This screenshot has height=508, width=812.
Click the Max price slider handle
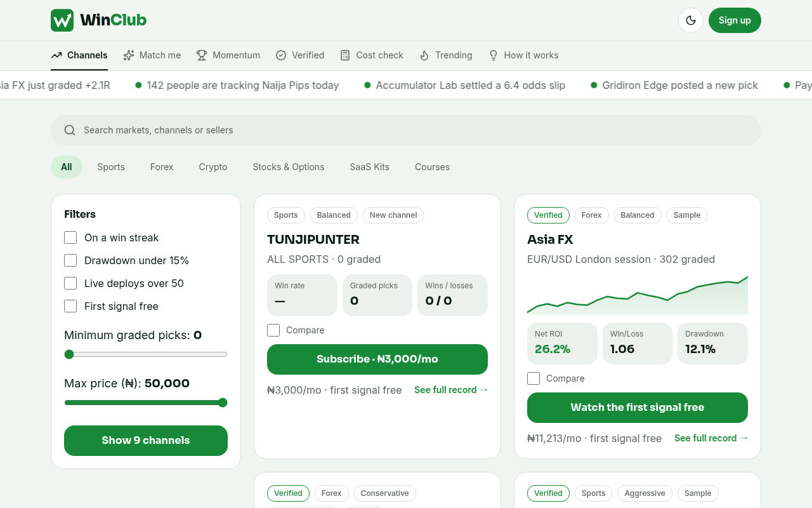223,403
